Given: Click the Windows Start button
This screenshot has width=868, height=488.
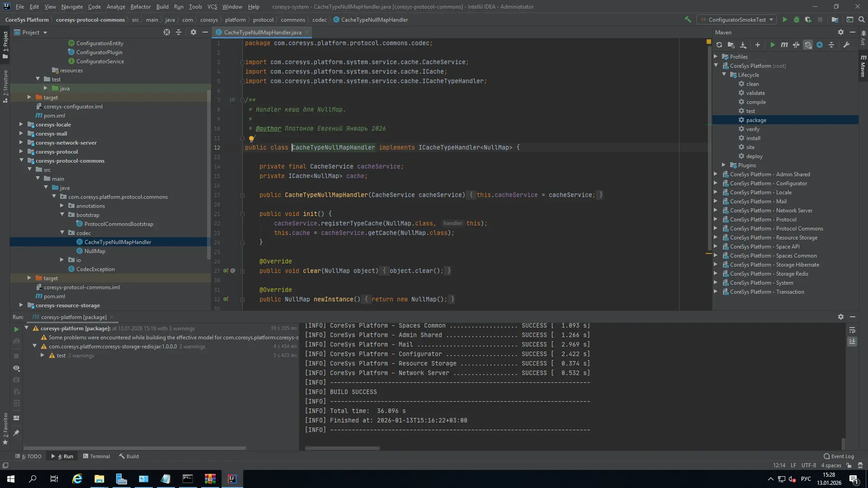Looking at the screenshot, I should 11,479.
